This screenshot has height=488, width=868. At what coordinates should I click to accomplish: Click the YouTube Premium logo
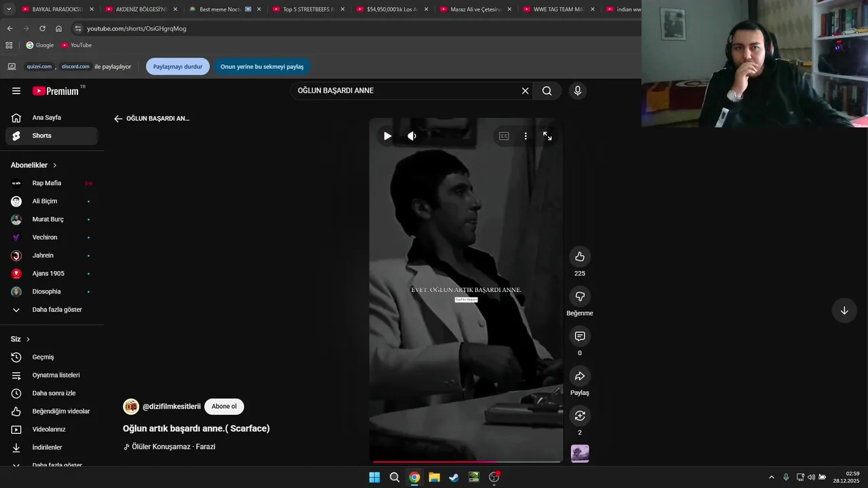(x=56, y=91)
